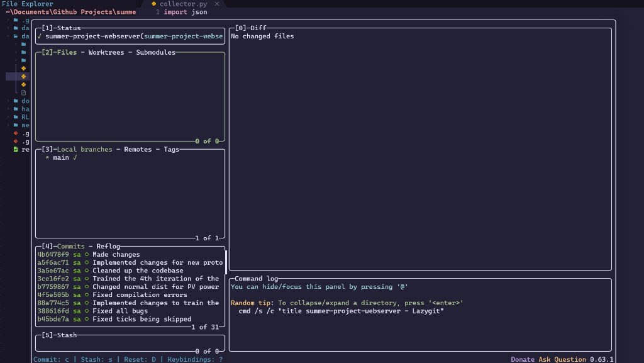Select commit 4b6478f9 'Made changes'
The width and height of the screenshot is (644, 363).
[130, 255]
